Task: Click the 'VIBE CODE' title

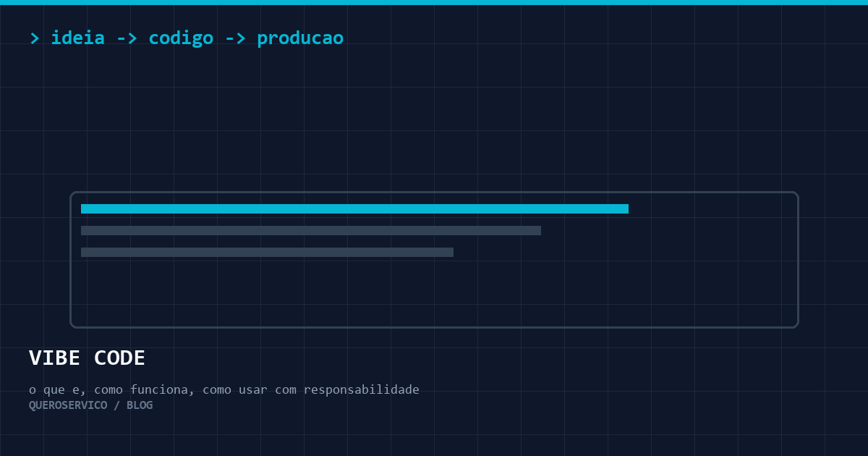Action: (87, 358)
